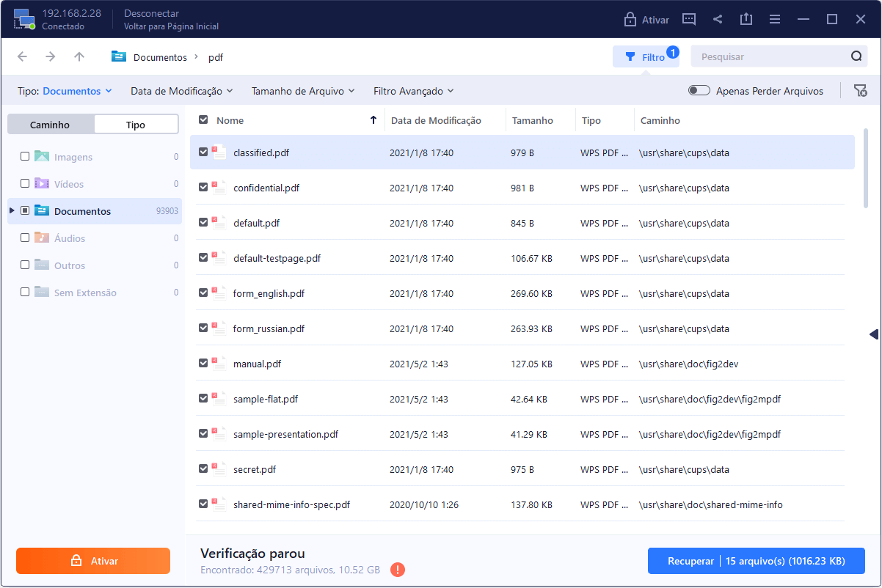Uncheck the select-all checkbox by Nome
Screen dimensions: 882x588
click(x=203, y=120)
